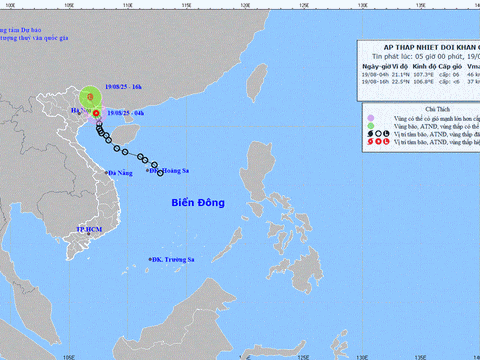Select the black storm swirl icon in legend
Image resolution: width=480 pixels, height=360 pixels.
point(370,134)
